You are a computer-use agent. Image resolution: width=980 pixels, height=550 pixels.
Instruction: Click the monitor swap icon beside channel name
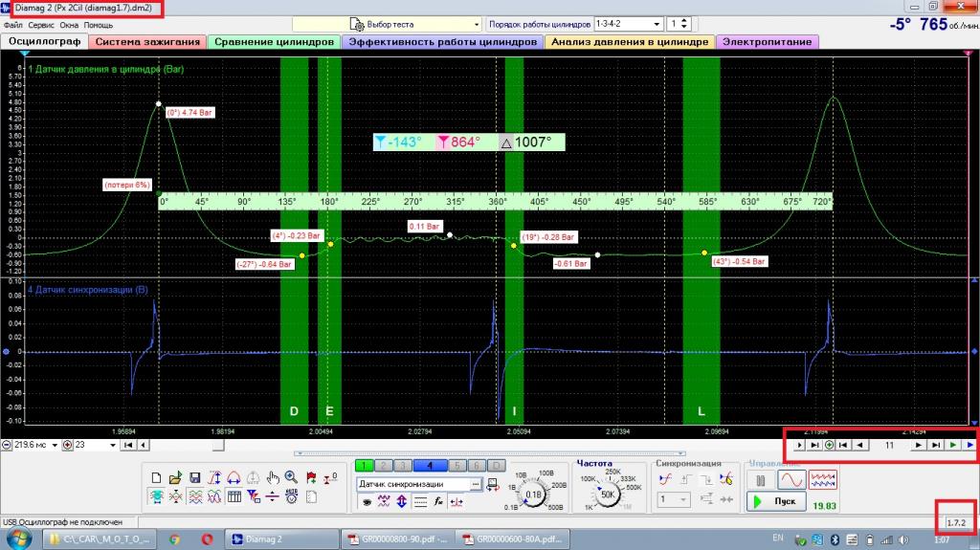tap(493, 484)
